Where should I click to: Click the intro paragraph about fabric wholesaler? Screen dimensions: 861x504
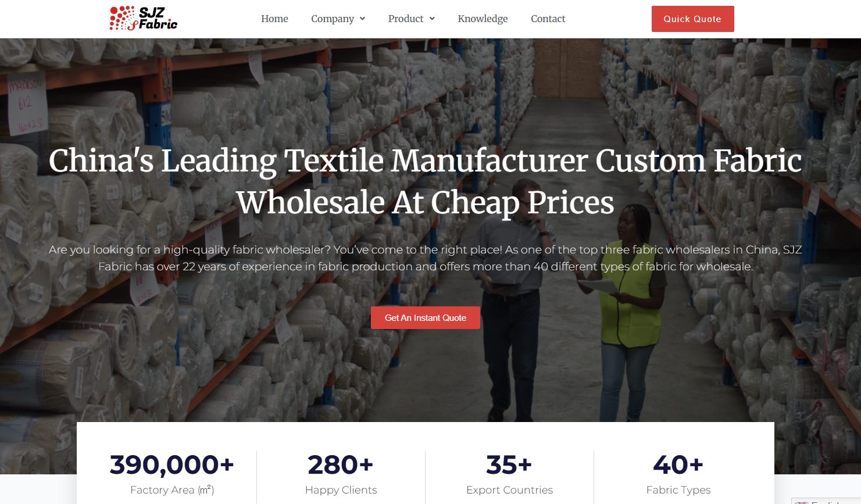click(x=425, y=258)
